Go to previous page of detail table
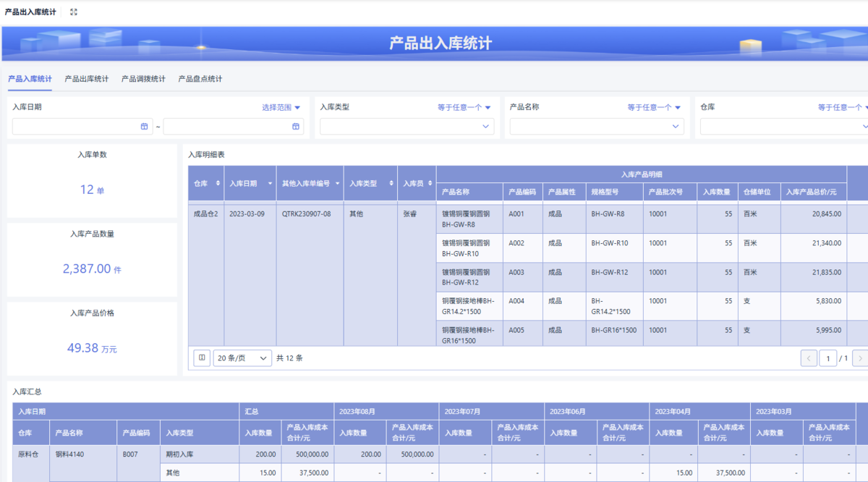This screenshot has width=868, height=482. click(x=809, y=358)
